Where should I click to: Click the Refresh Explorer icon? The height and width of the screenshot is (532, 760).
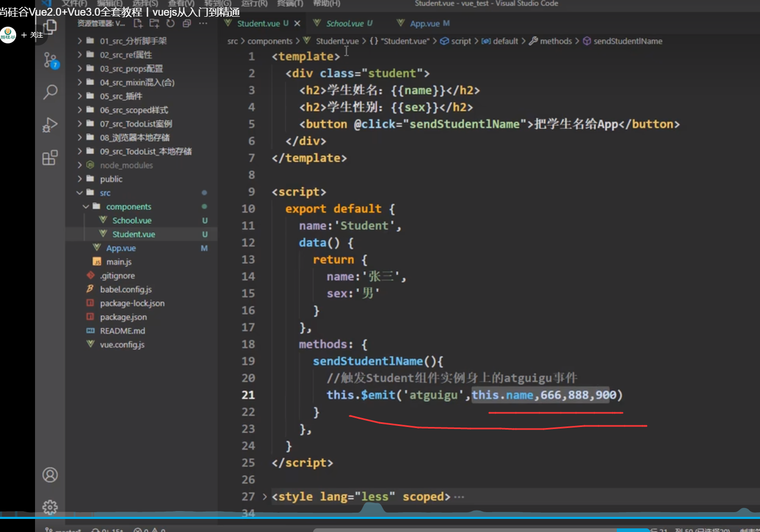pyautogui.click(x=170, y=24)
